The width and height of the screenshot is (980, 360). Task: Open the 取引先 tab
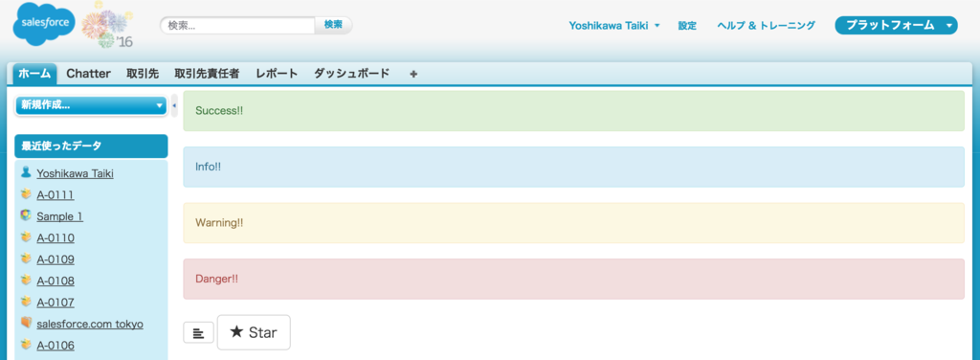tap(143, 73)
